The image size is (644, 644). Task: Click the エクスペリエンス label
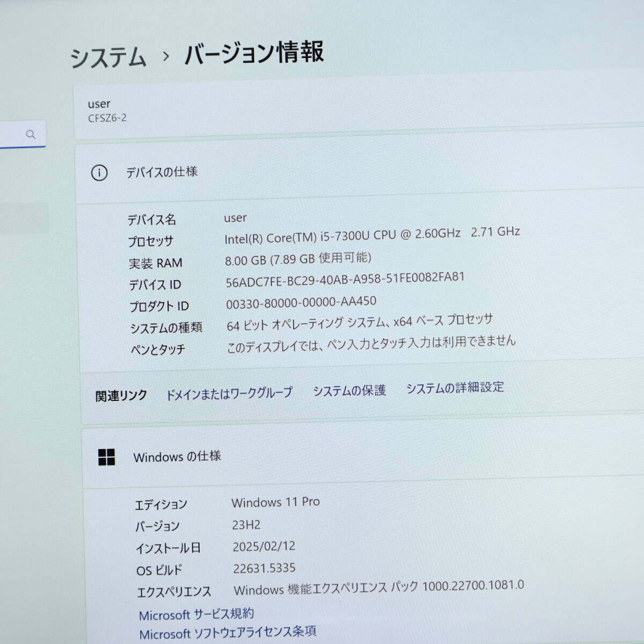tap(174, 592)
